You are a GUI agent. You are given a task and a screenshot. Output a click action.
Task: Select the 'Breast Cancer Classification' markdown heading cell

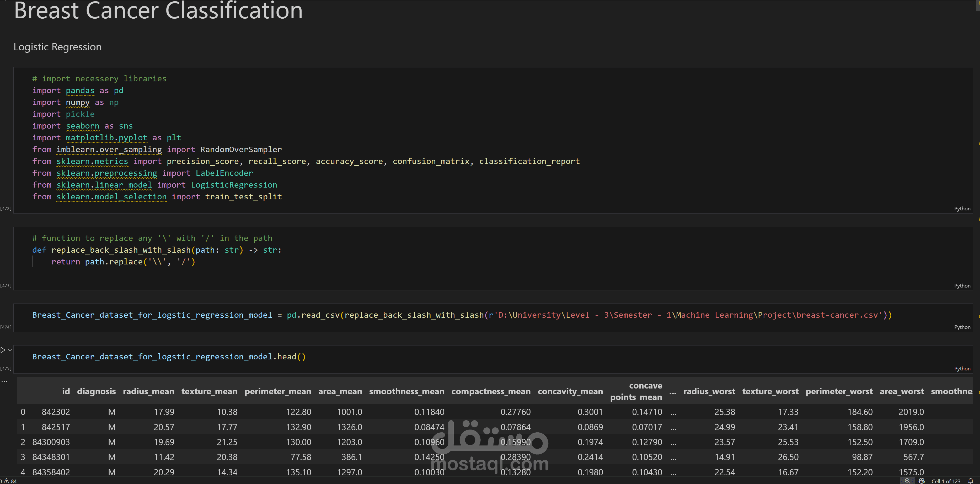tap(158, 11)
